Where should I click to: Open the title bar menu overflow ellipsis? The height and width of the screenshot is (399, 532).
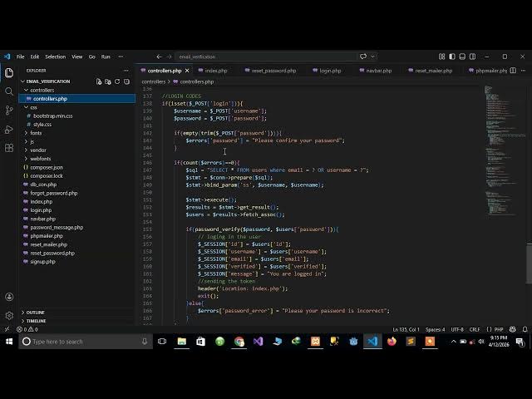point(121,57)
